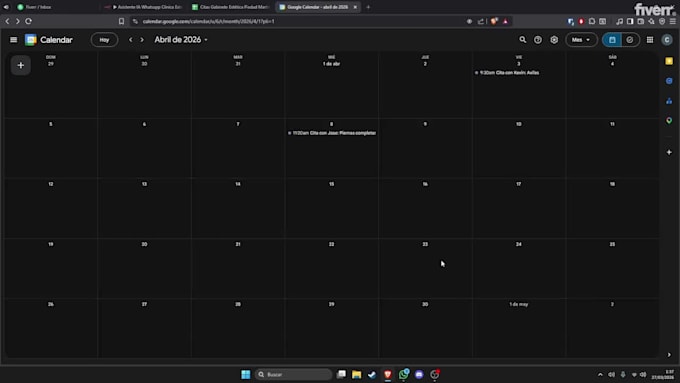This screenshot has height=383, width=680.
Task: Switch to the Citas Gabinete spreadsheet tab
Action: click(231, 7)
